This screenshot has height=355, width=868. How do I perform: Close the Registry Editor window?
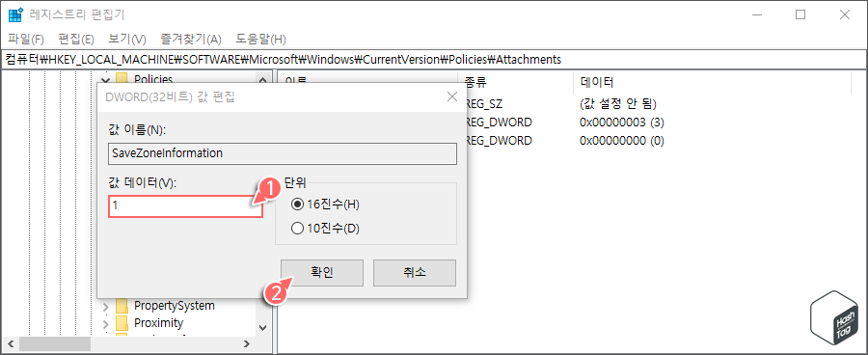coord(844,15)
